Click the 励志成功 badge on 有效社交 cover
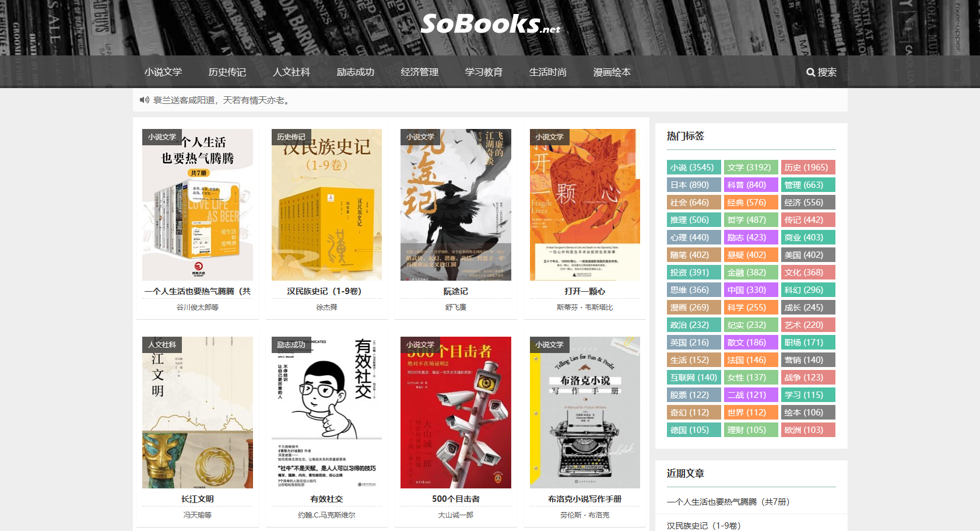 [291, 344]
